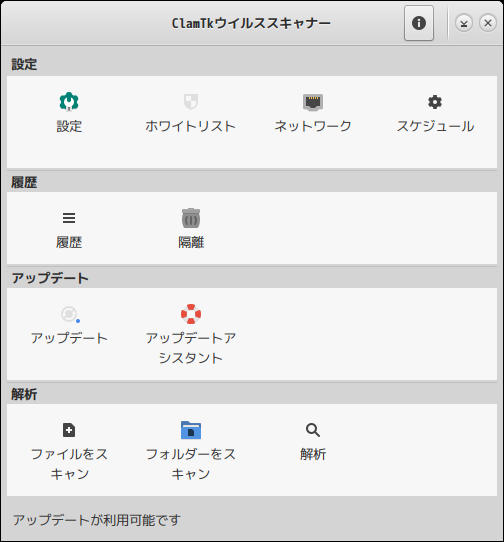Click the status message アップデートが利用可能です
Viewport: 504px width, 542px height.
(x=97, y=520)
